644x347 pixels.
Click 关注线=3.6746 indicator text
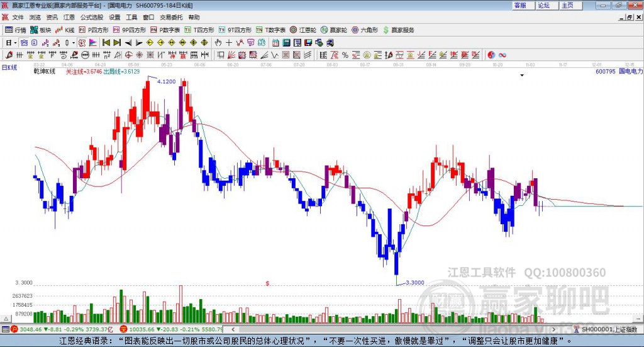[84, 72]
